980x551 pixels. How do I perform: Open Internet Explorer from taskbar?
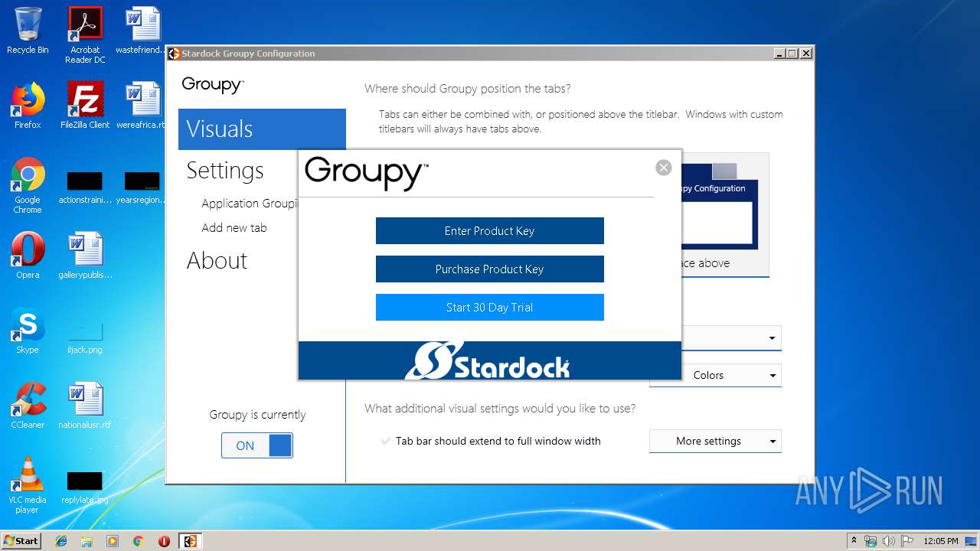[x=61, y=541]
